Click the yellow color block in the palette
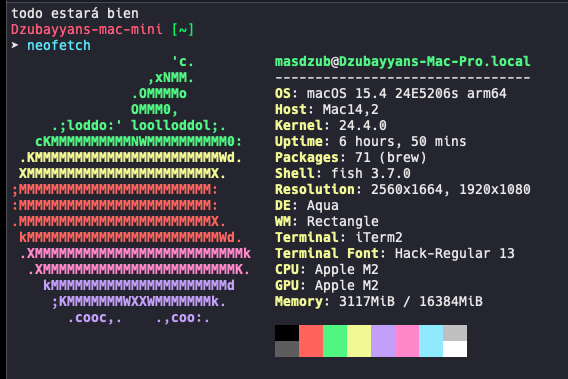568x379 pixels. point(359,341)
